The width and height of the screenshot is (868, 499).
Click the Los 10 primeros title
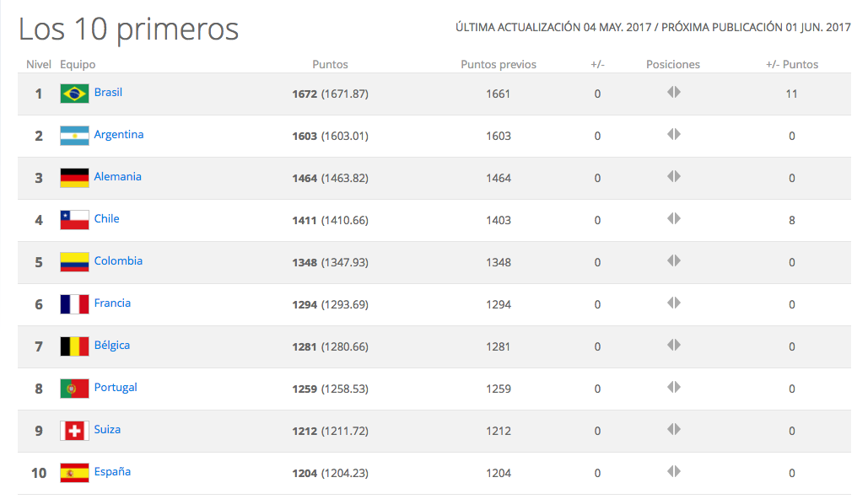click(x=127, y=28)
